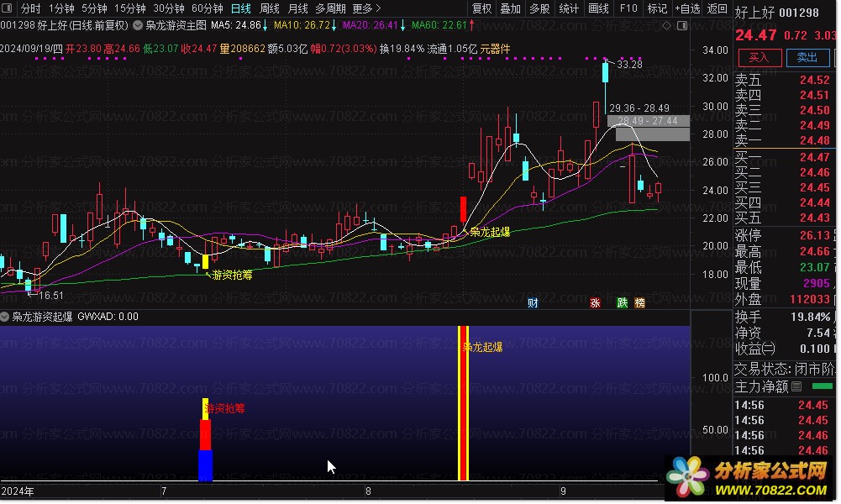Open the 复权 adjustment menu
This screenshot has height=504, width=841.
point(481,8)
